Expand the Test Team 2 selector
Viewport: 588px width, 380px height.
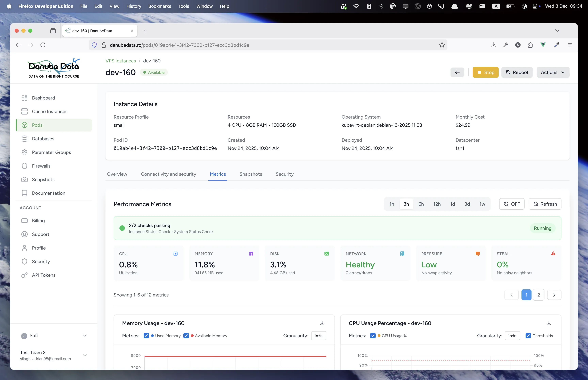pyautogui.click(x=85, y=355)
